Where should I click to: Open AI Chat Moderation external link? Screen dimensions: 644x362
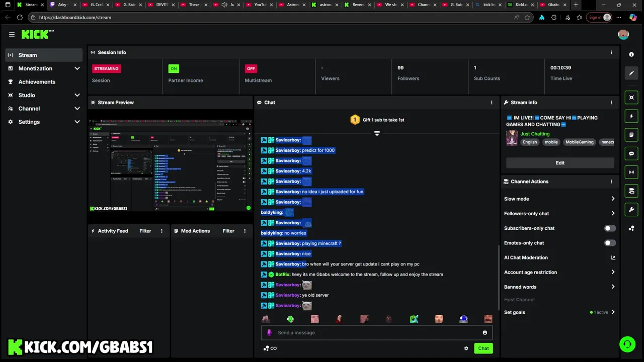coord(613,257)
